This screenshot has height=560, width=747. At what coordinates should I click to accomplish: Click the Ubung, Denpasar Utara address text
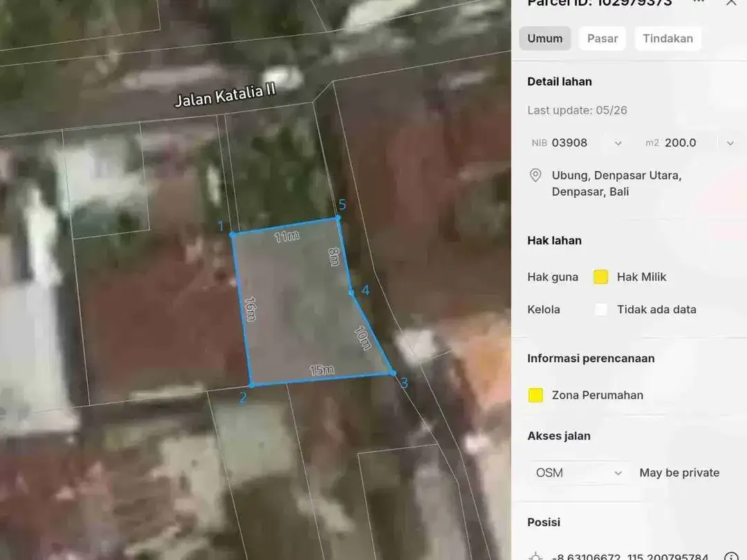(616, 183)
